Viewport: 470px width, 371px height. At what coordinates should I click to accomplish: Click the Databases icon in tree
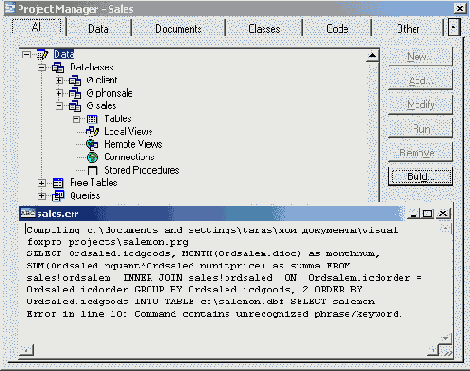click(58, 68)
